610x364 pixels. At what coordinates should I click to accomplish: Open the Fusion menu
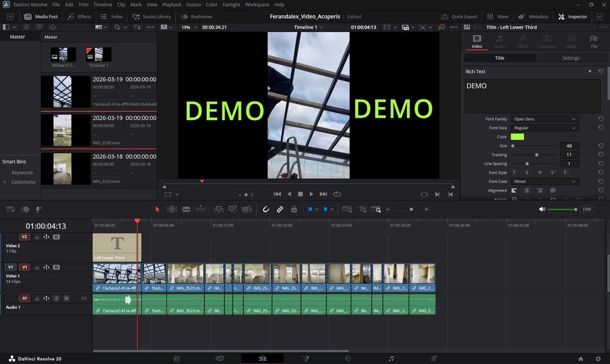[x=193, y=5]
